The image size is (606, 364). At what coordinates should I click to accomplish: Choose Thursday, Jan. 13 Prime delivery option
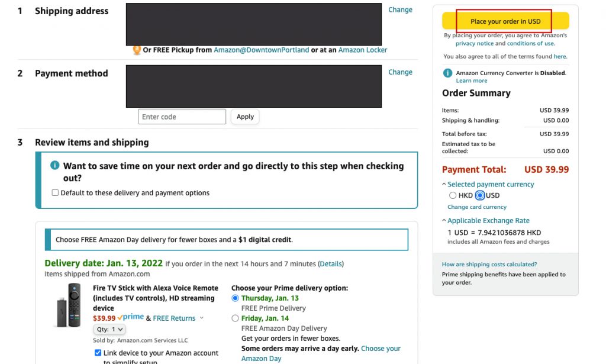point(235,298)
